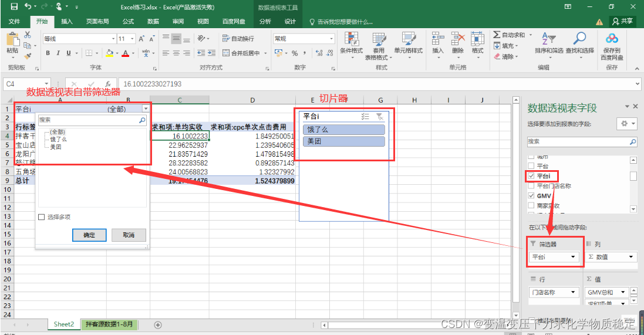Viewport: 644px width, 335px height.
Task: Switch to the 页面布局 tab
Action: pos(97,21)
